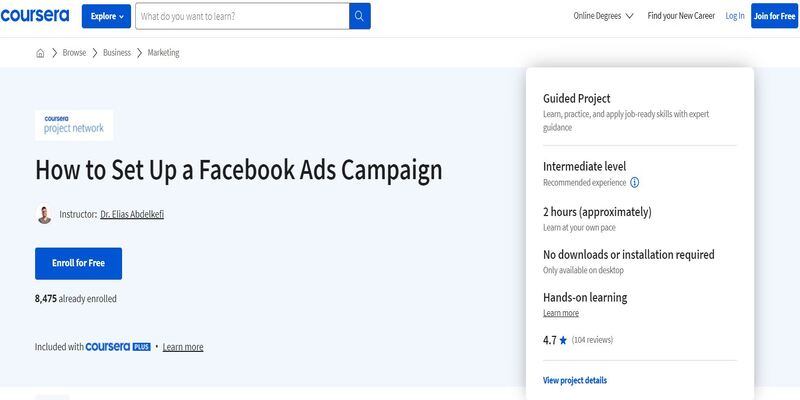Click the 'Intermediate level' text
The width and height of the screenshot is (800, 400).
[584, 166]
